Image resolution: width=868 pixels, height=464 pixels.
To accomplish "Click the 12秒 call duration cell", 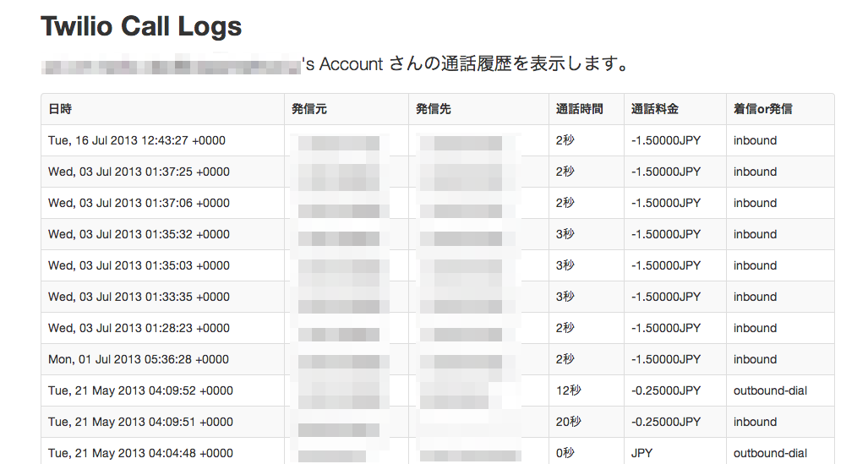I will coord(567,390).
